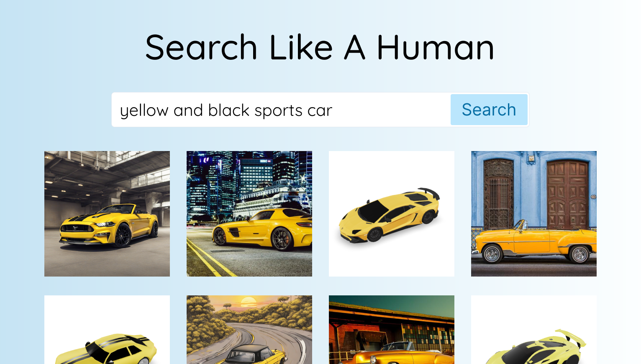Click the sunset in the illustrated road image
This screenshot has width=641, height=364.
(x=249, y=302)
